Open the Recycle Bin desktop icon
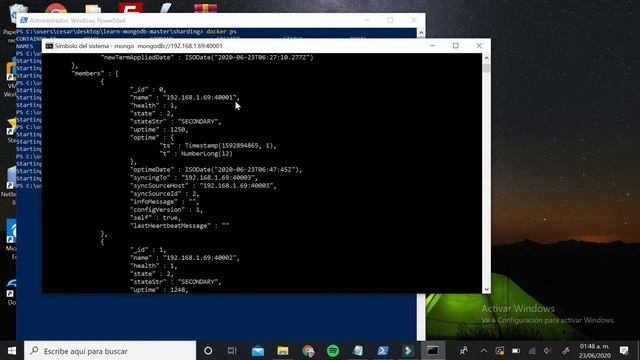This screenshot has height=360, width=640. pos(18,12)
